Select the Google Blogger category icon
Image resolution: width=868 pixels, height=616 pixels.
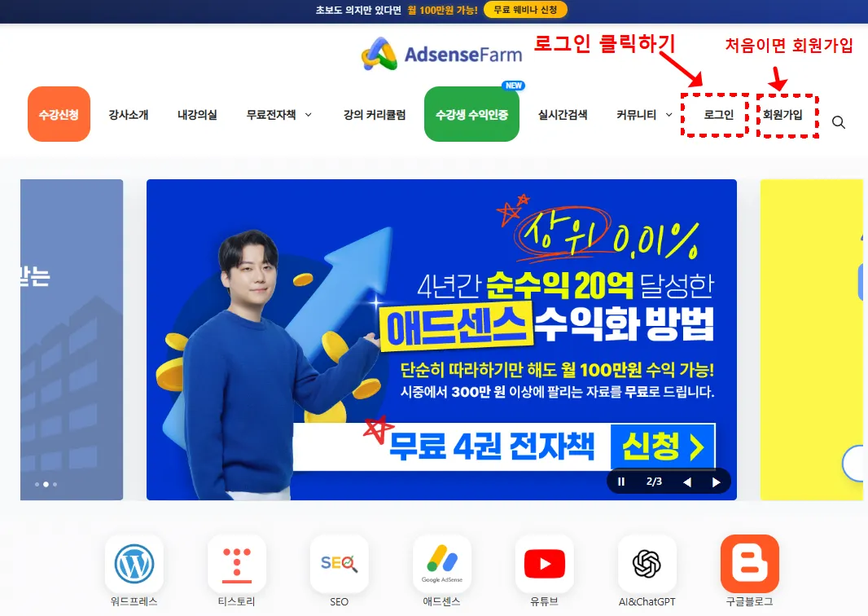pos(750,564)
